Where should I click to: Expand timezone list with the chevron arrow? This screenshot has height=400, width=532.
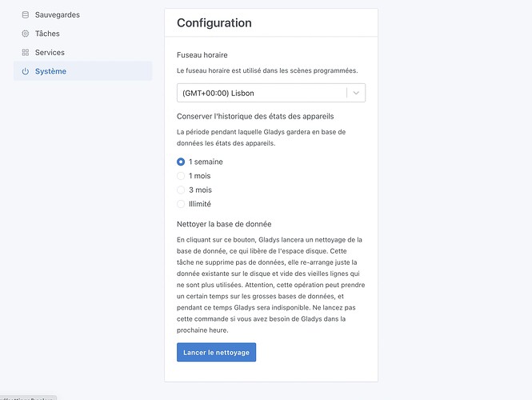coord(356,93)
